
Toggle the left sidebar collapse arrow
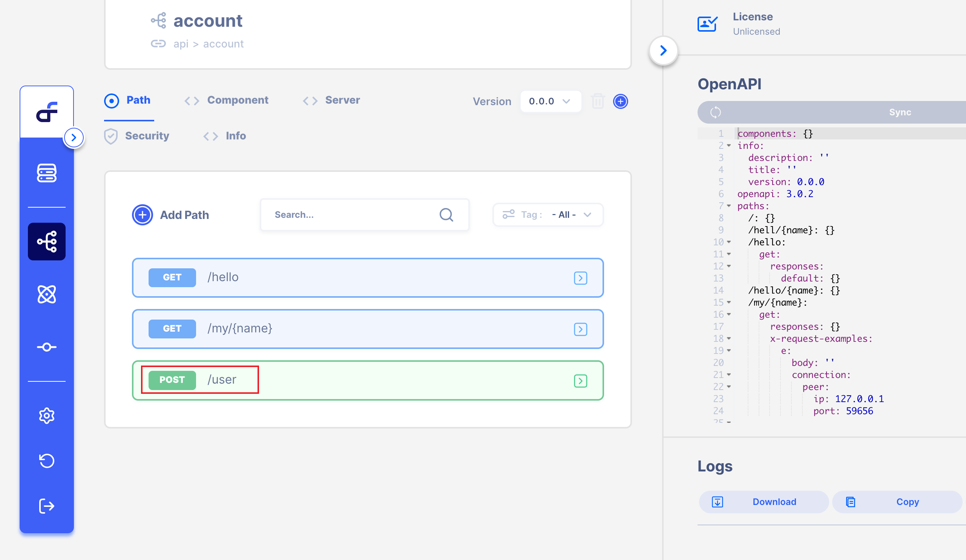pyautogui.click(x=73, y=137)
